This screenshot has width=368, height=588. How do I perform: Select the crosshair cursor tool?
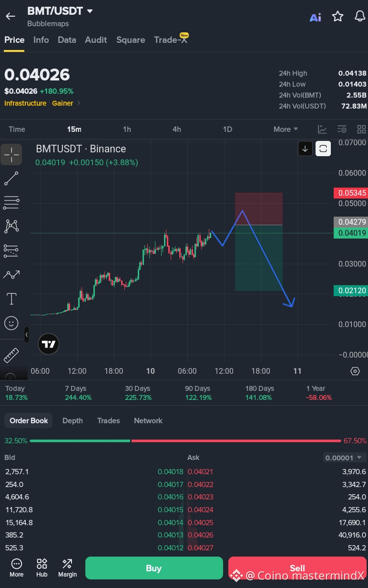[x=11, y=155]
